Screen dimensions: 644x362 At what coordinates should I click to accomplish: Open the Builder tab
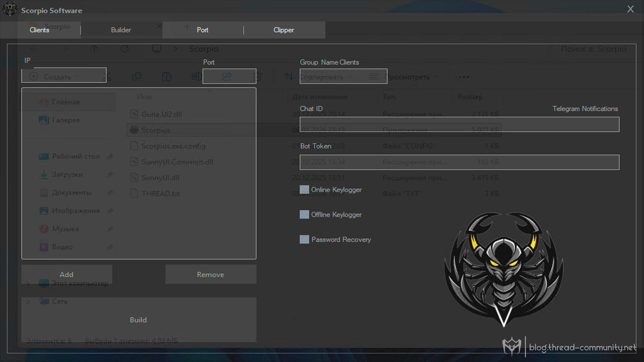coord(121,30)
